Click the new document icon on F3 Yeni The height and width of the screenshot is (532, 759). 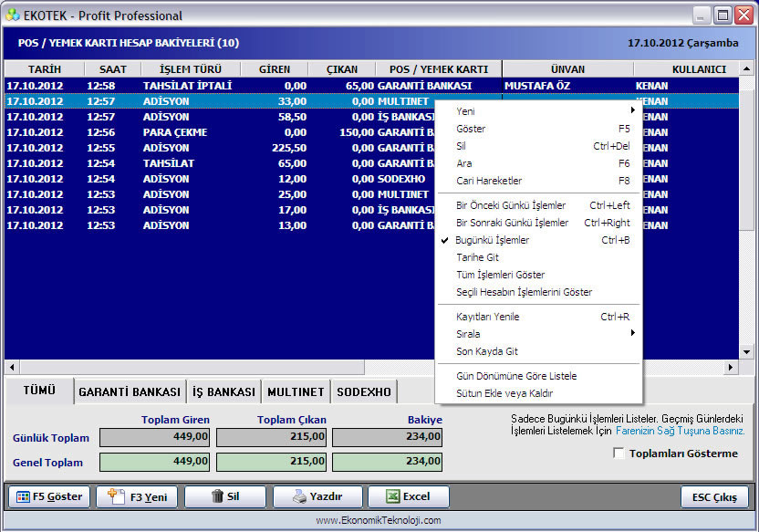tap(116, 496)
